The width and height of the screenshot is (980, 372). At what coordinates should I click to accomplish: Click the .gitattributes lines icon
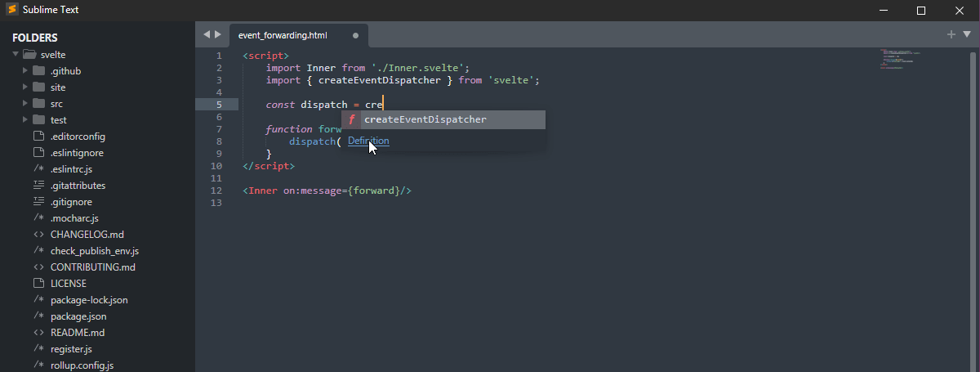click(x=38, y=185)
